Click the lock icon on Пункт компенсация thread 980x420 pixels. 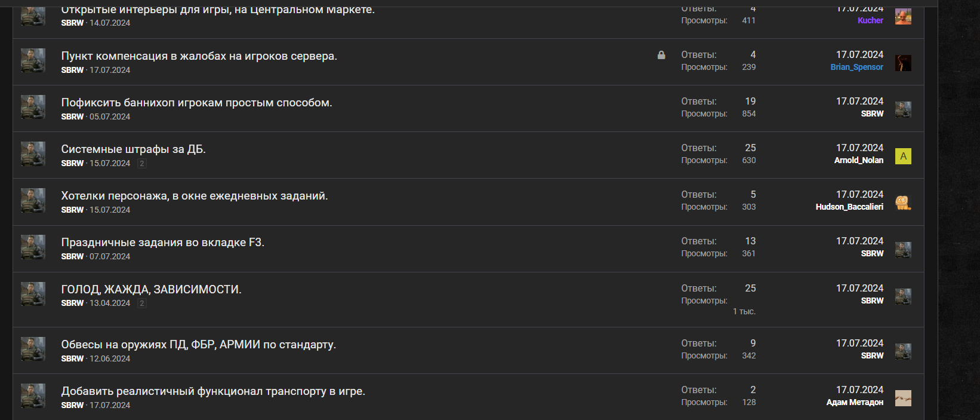pos(661,55)
